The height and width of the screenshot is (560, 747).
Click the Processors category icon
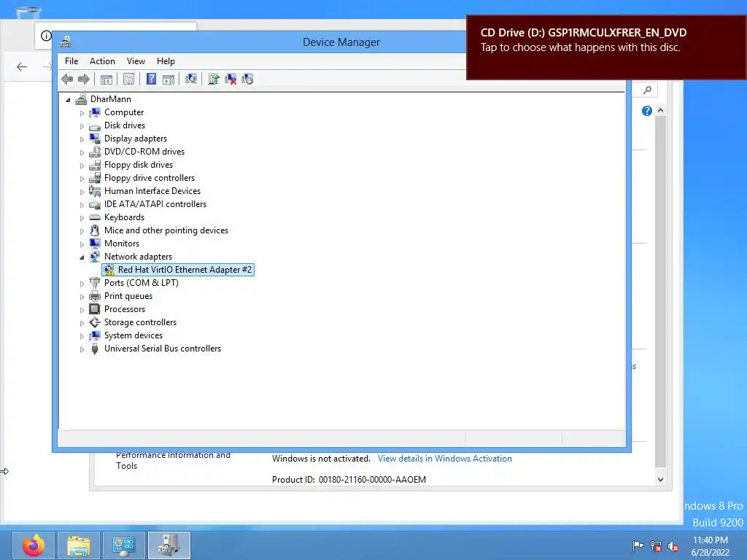[95, 309]
